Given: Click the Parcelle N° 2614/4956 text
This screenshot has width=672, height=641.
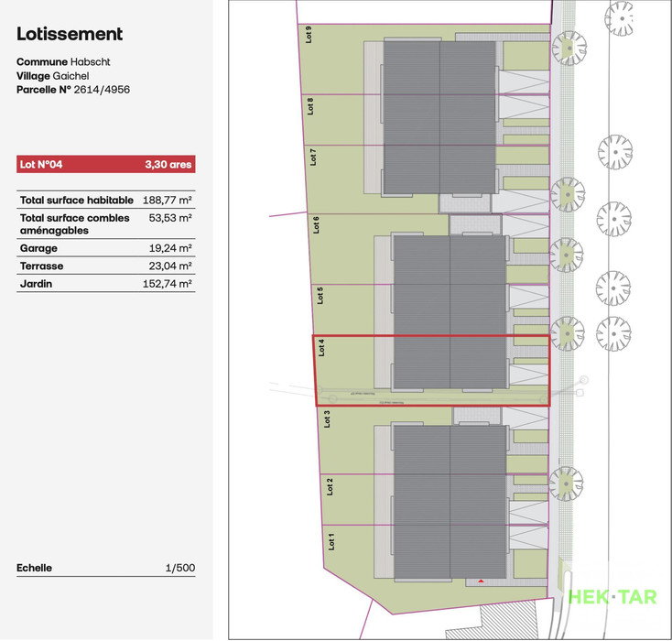Looking at the screenshot, I should click(75, 91).
